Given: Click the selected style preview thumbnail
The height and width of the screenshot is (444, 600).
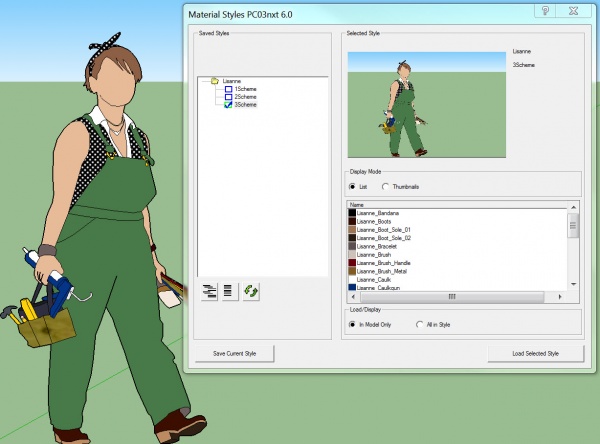Looking at the screenshot, I should tap(425, 105).
